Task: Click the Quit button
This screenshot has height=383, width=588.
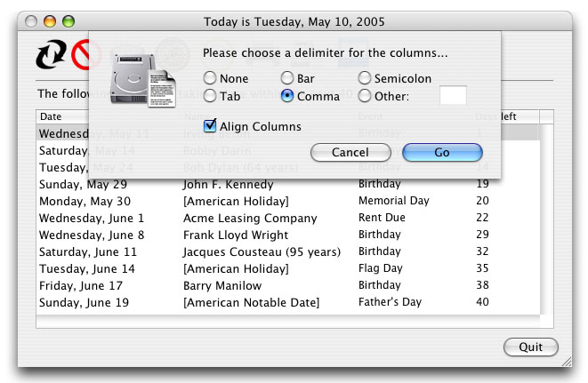Action: [530, 347]
